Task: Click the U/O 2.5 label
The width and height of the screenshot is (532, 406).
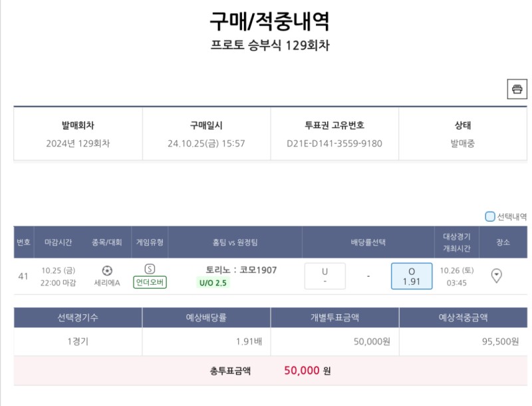Action: point(213,283)
